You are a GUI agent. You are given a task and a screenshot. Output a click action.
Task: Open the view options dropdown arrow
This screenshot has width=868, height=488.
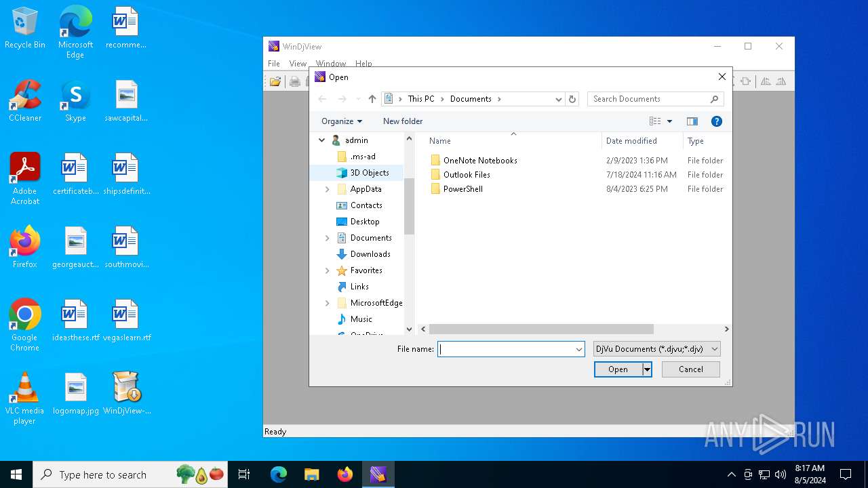(x=670, y=121)
